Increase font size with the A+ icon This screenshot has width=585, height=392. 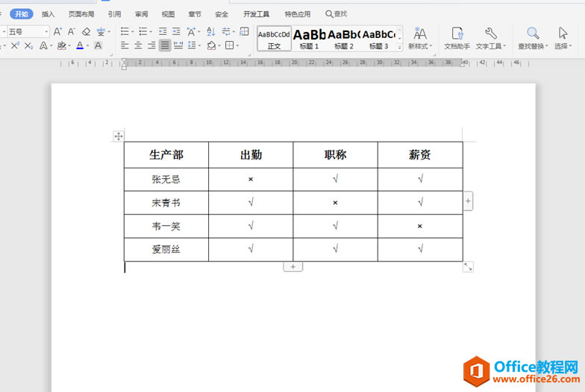(57, 31)
